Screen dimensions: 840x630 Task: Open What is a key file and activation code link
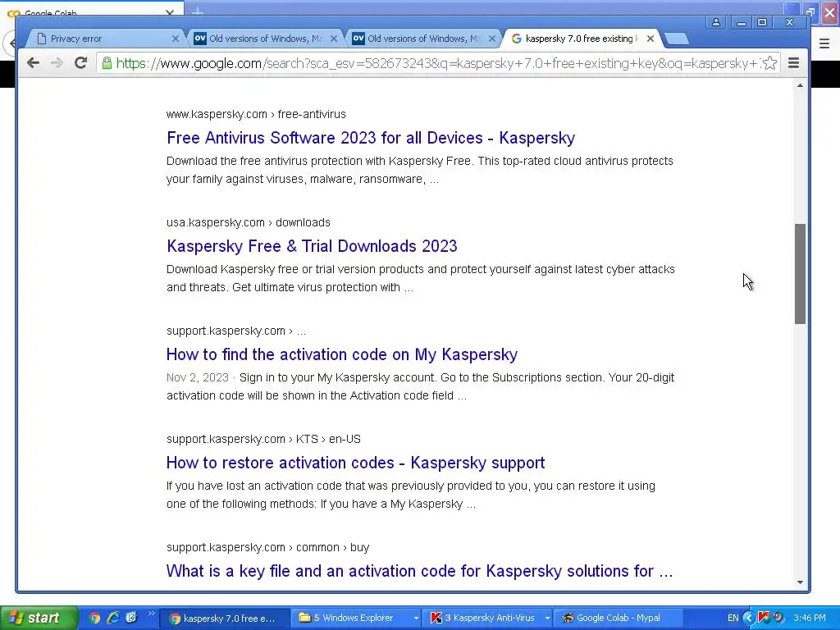click(419, 571)
